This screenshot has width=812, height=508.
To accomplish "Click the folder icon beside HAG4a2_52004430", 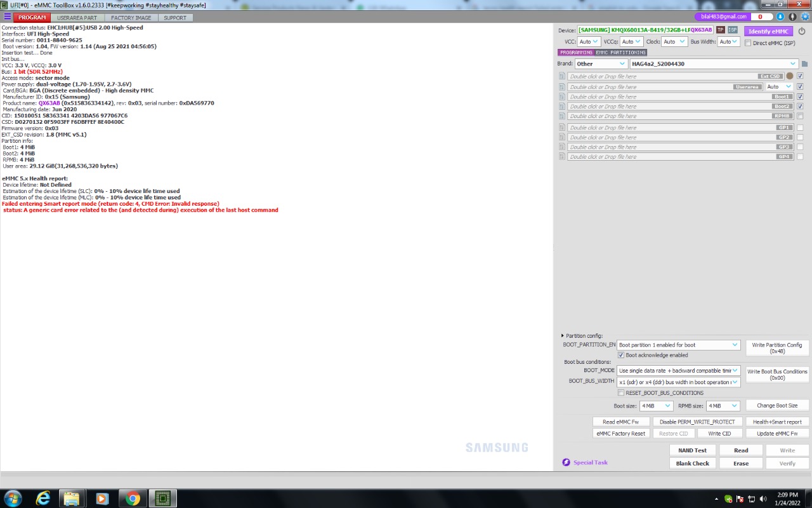I will pos(804,64).
